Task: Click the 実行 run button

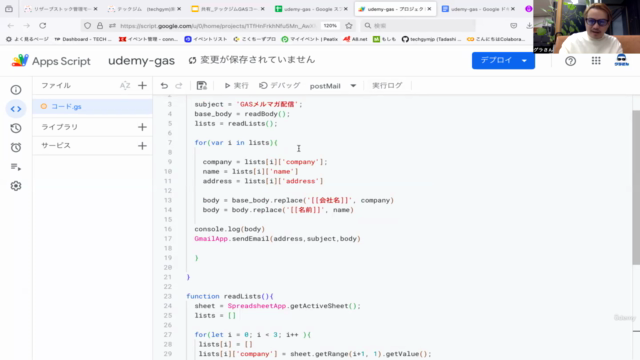Action: 236,86
